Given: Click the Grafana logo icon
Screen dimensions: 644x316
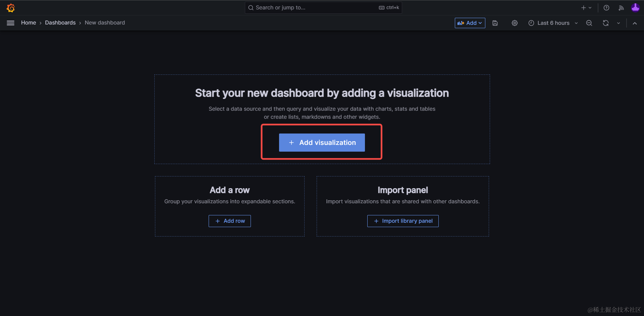Looking at the screenshot, I should tap(11, 8).
